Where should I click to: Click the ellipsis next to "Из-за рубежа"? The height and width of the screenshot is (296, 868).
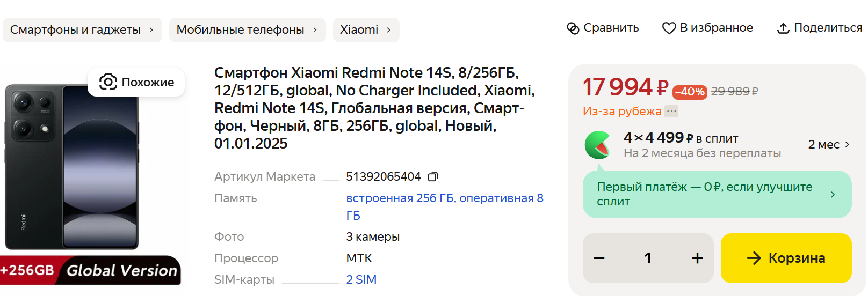(671, 112)
